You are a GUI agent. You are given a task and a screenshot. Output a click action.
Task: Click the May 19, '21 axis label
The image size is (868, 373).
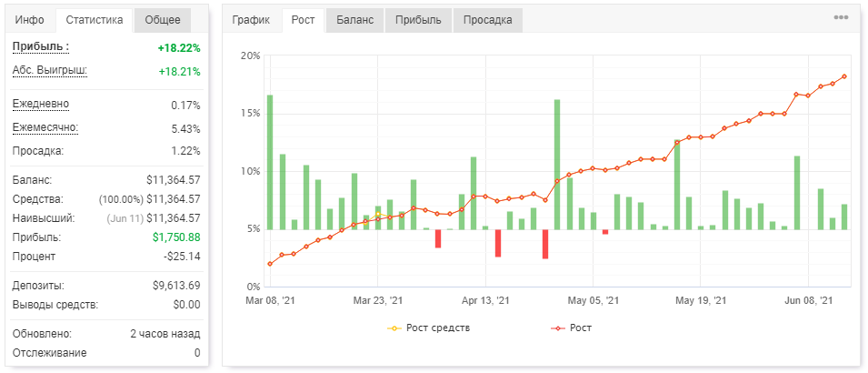(x=701, y=301)
